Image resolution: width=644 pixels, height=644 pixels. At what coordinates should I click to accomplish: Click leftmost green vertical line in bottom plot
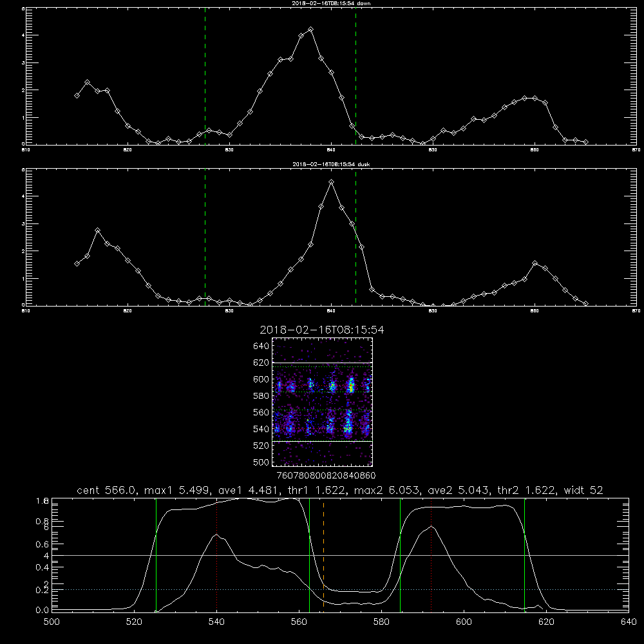click(x=156, y=554)
